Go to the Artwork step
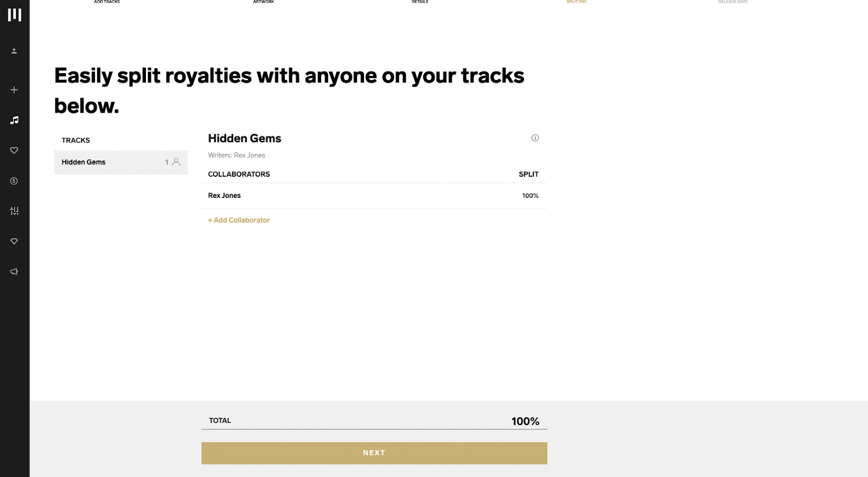 coord(264,2)
